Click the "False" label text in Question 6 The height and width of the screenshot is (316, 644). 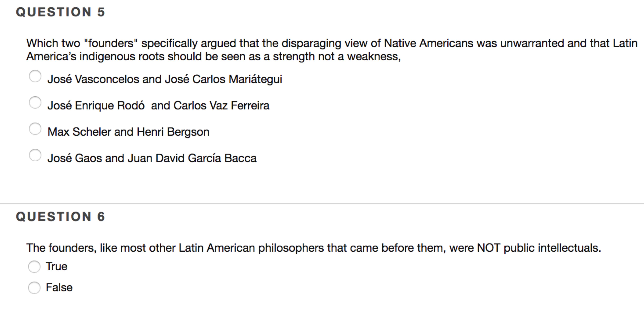click(x=59, y=287)
